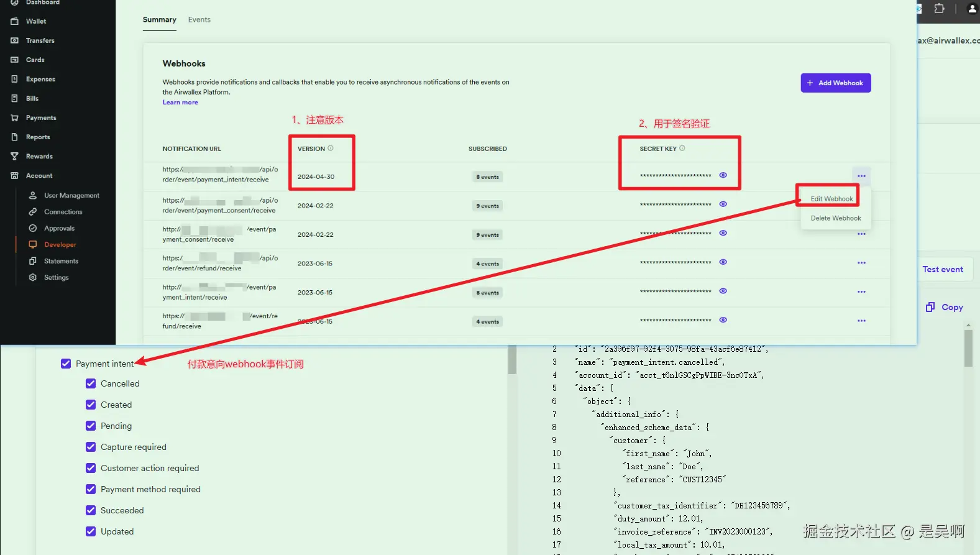Open Statements icon in sidebar
980x555 pixels.
[x=33, y=261]
